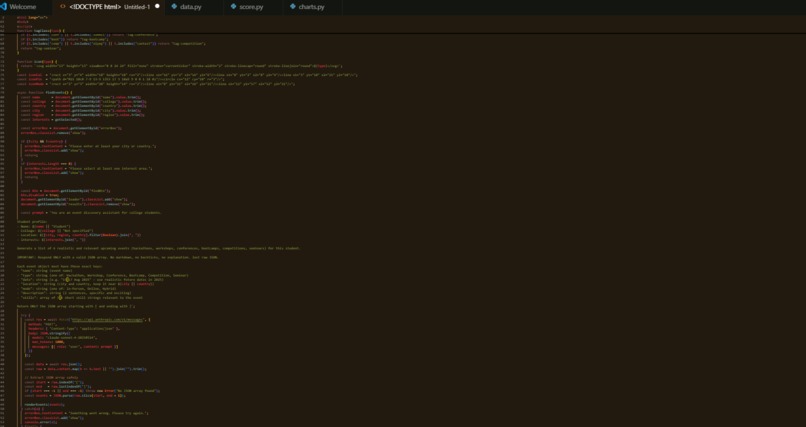Select the Untitled-1 DOCTYPE html tab
The image size is (806, 427).
109,7
